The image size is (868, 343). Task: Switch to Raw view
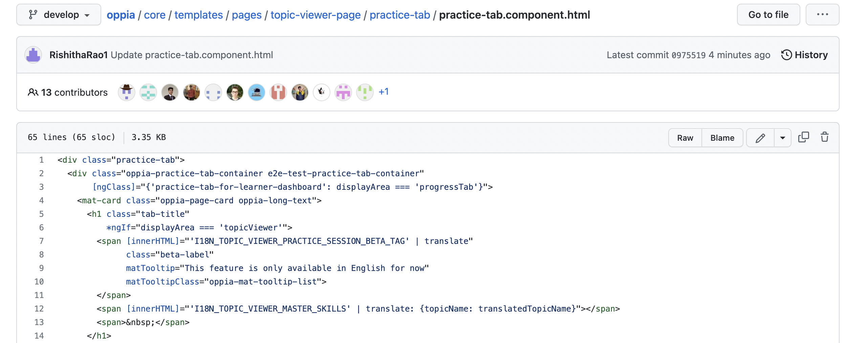[x=685, y=138]
